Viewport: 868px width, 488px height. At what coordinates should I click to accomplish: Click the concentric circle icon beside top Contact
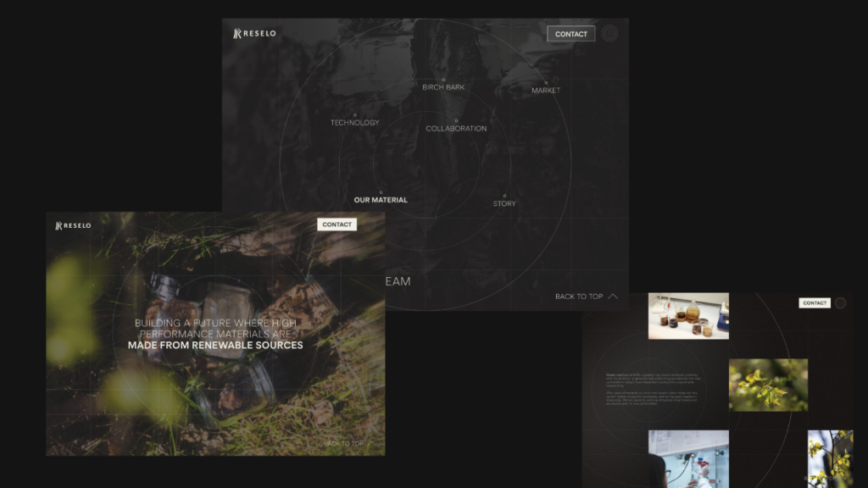(x=609, y=34)
